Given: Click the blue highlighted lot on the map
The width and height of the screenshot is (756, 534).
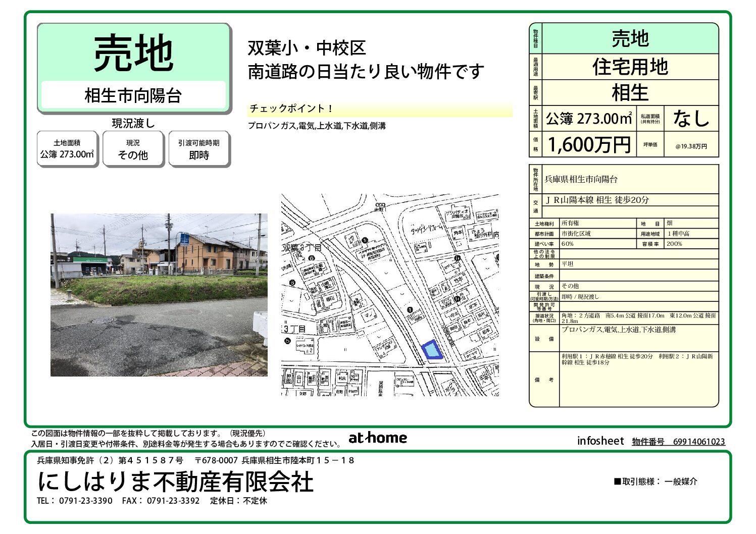Looking at the screenshot, I should (431, 350).
